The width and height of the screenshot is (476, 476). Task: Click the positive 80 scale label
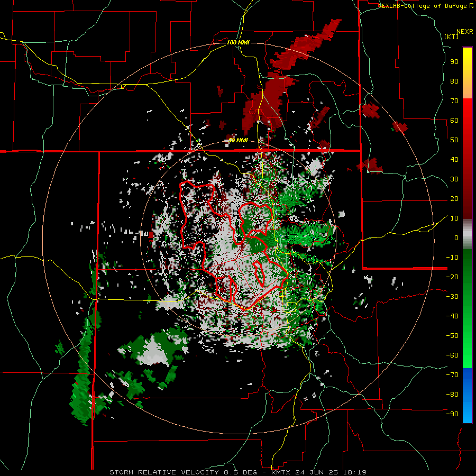pyautogui.click(x=454, y=81)
